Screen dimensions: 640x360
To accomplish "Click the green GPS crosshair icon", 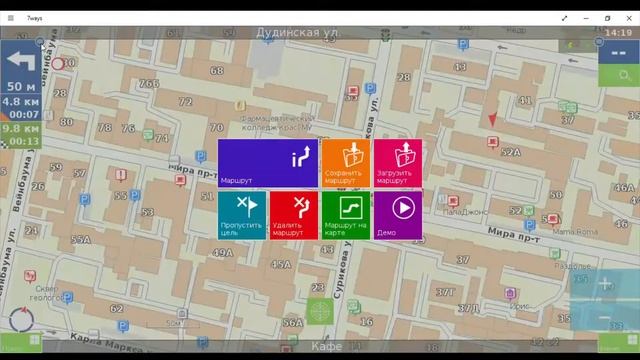I will [320, 312].
